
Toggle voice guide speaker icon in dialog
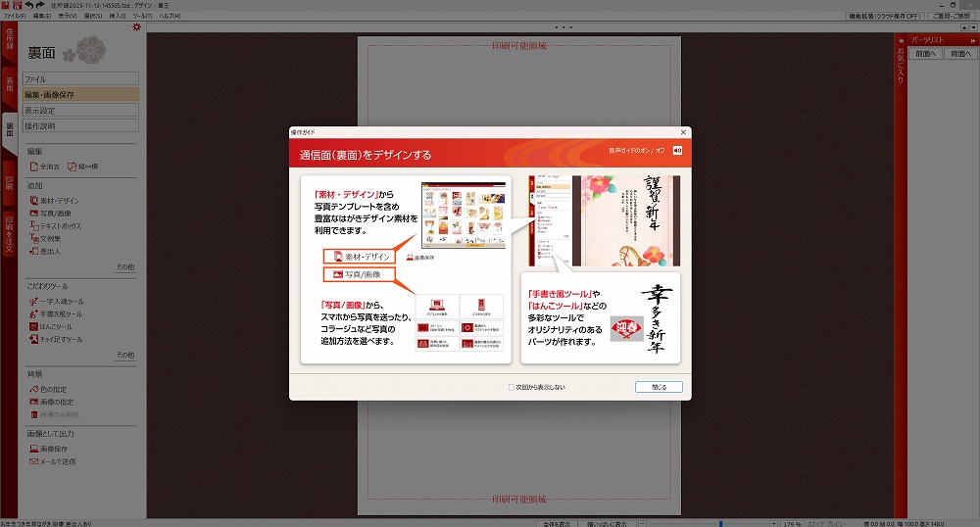(677, 150)
